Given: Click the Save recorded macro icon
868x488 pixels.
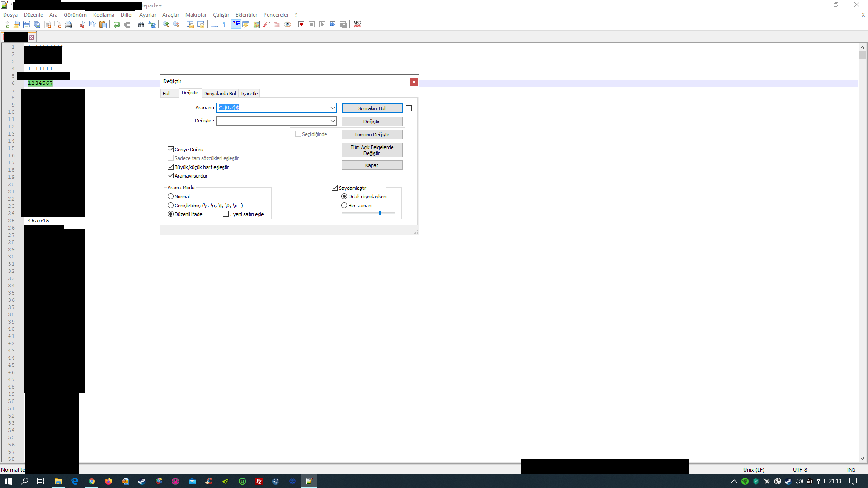Looking at the screenshot, I should (x=343, y=24).
